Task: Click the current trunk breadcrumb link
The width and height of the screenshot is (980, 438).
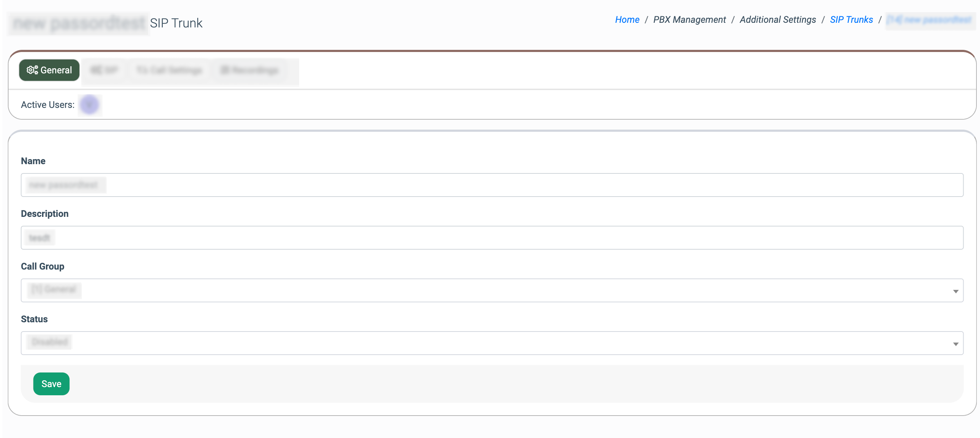Action: pyautogui.click(x=929, y=20)
